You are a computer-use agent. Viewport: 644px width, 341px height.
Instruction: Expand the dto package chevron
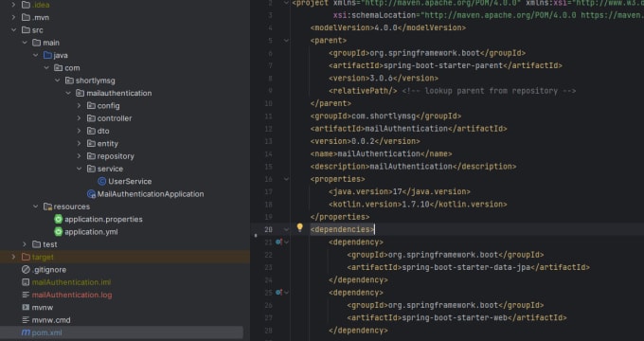tap(80, 131)
